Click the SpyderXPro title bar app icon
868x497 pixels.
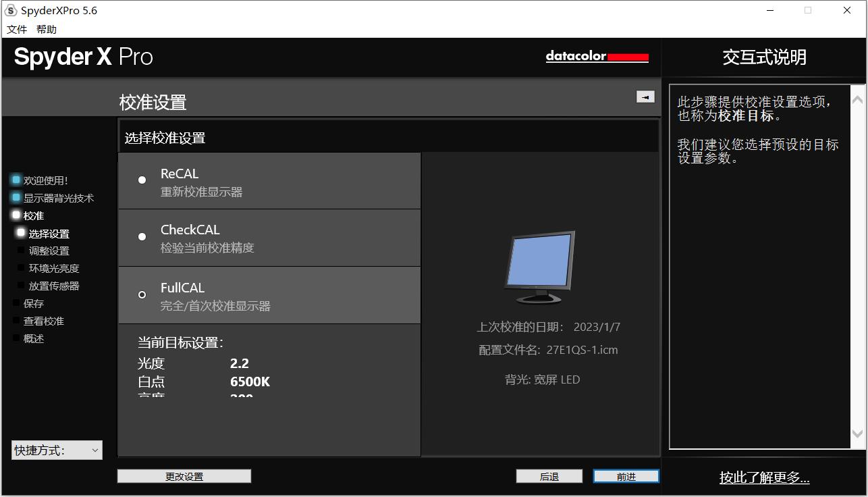tap(11, 10)
